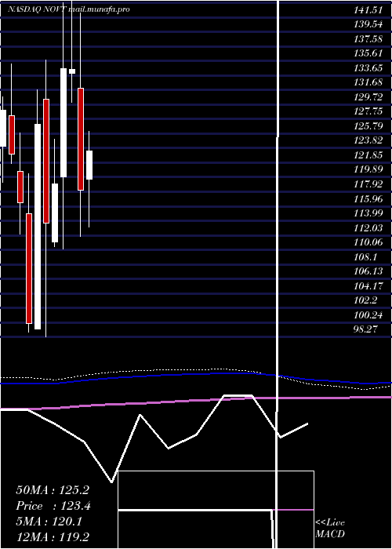
Task: Click the 123.82 price axis label
Action: coord(368,140)
